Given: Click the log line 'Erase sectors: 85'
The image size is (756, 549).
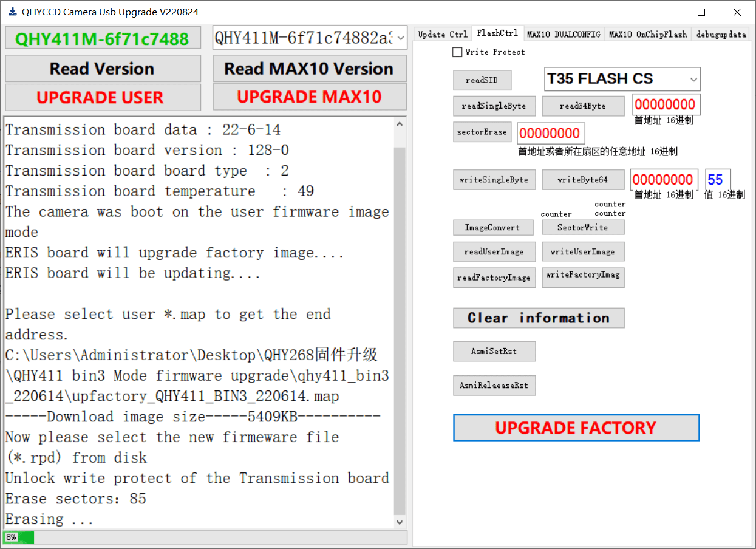Looking at the screenshot, I should pyautogui.click(x=76, y=499).
